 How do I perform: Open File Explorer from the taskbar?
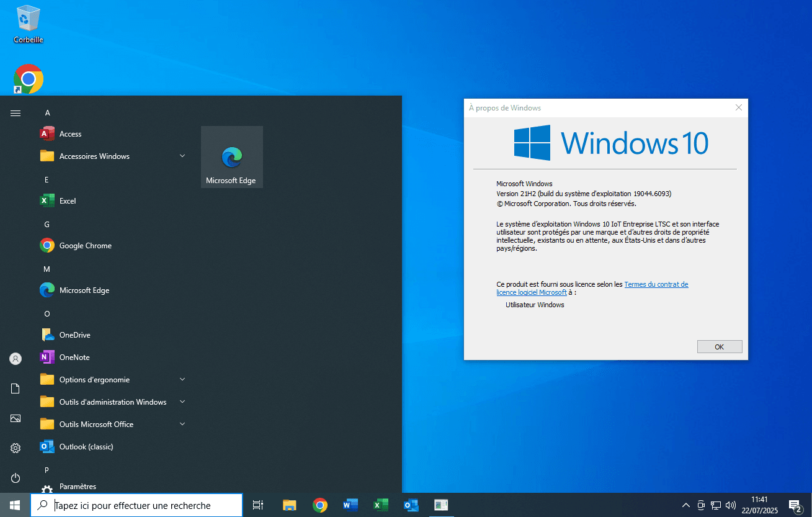pyautogui.click(x=289, y=505)
